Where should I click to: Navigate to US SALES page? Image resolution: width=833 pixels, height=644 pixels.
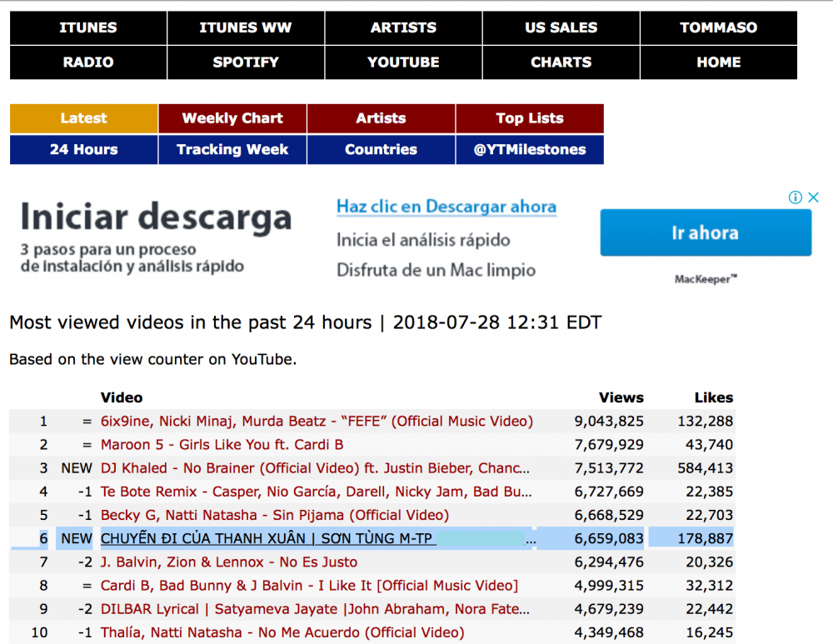[561, 27]
